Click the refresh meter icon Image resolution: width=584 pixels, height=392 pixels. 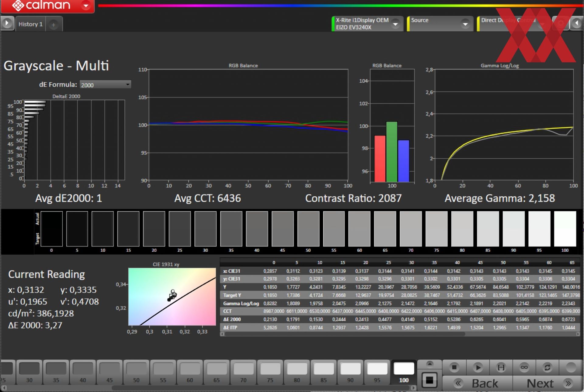[547, 367]
